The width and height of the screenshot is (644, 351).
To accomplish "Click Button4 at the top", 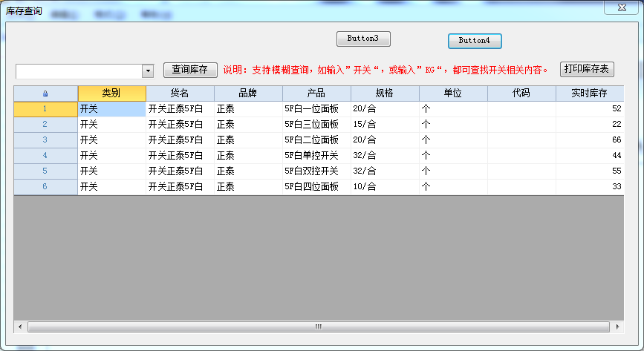I will (474, 41).
